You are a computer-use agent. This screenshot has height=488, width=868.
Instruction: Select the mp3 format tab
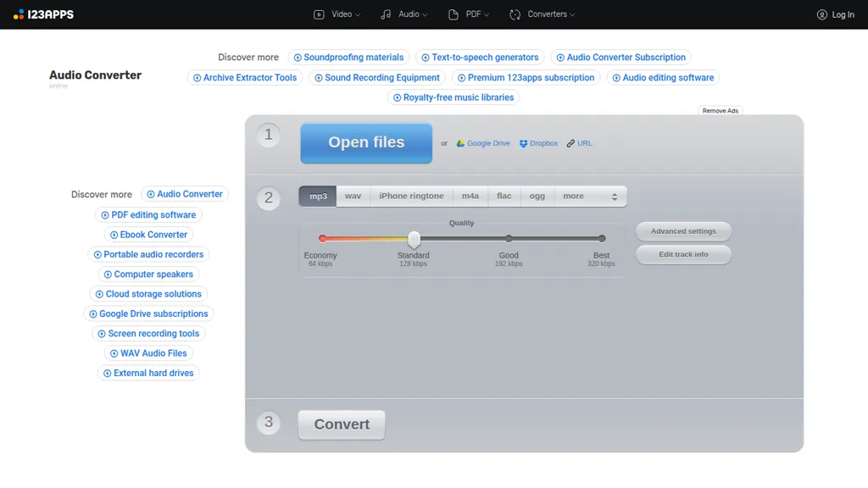click(318, 197)
